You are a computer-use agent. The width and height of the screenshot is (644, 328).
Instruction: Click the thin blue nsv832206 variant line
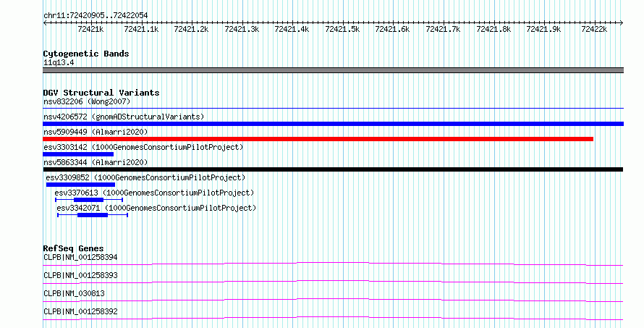click(x=333, y=109)
